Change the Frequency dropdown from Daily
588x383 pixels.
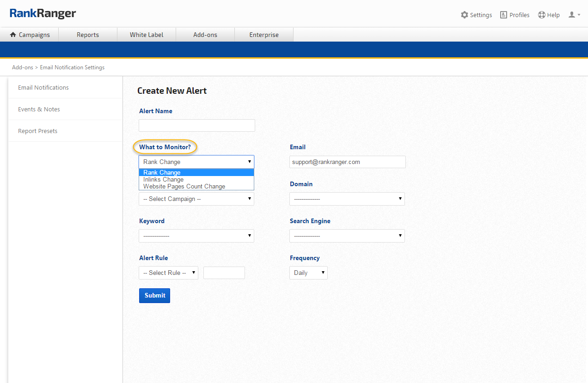pos(308,273)
